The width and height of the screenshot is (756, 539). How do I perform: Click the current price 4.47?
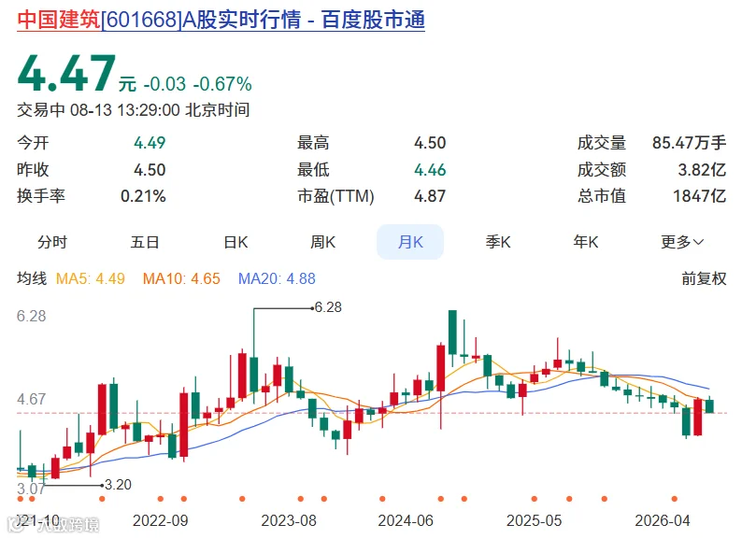[x=66, y=74]
